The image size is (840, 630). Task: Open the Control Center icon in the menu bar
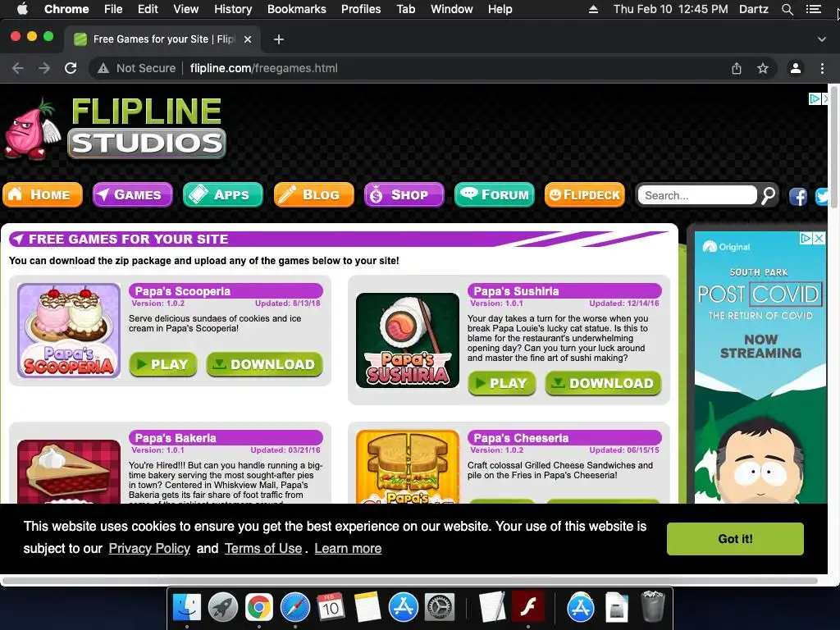pos(813,9)
